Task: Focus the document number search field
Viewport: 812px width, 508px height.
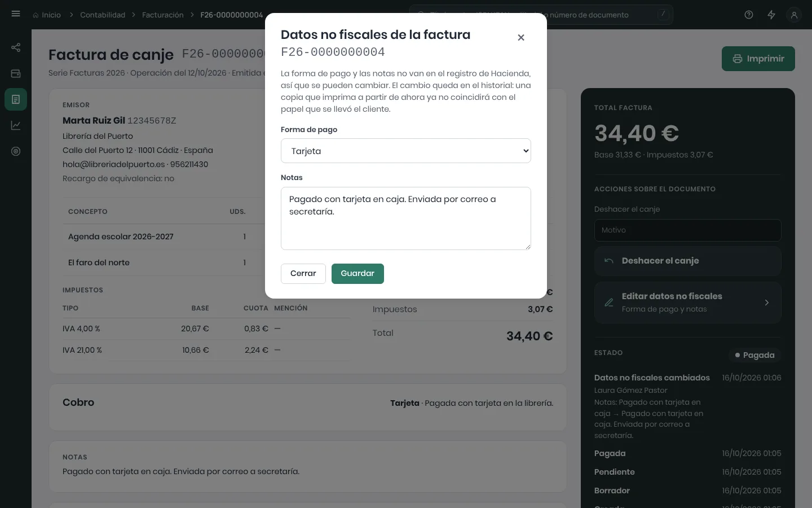Action: (x=541, y=15)
